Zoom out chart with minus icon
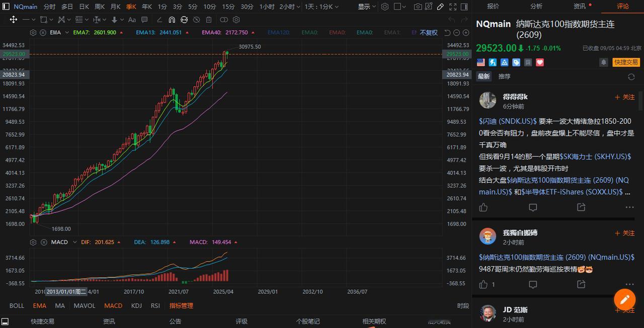644x328 pixels. [457, 32]
